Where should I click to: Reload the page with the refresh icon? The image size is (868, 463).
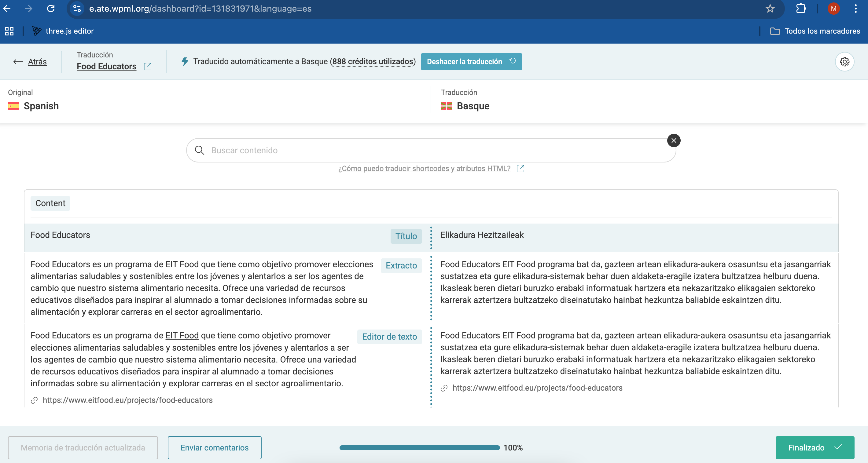[x=51, y=9]
